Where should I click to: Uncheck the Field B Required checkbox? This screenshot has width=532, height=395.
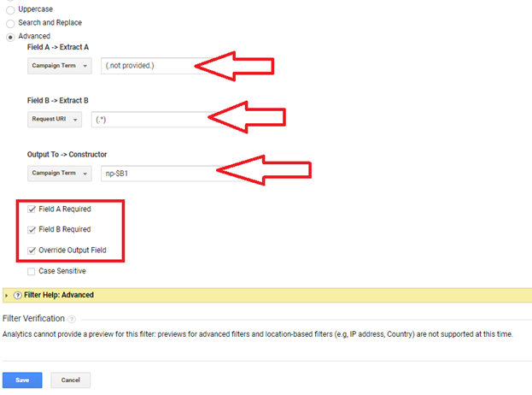tap(32, 230)
